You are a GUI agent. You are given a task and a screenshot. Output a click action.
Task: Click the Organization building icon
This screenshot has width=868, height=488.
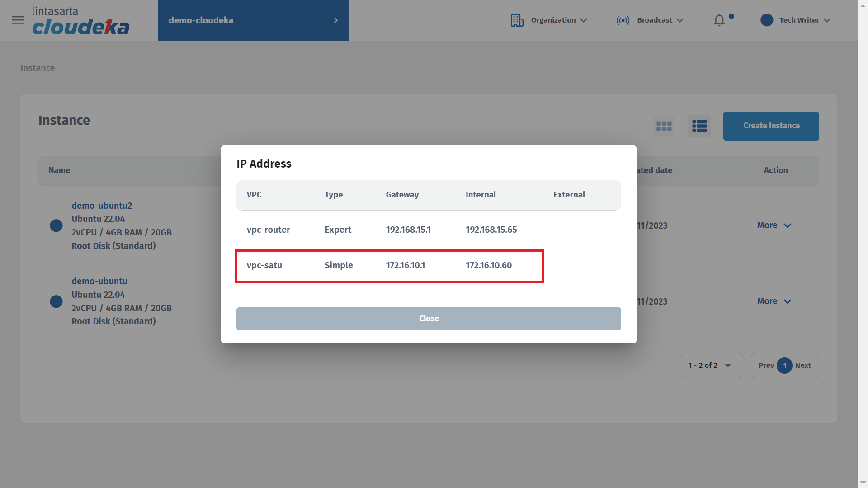tap(517, 20)
